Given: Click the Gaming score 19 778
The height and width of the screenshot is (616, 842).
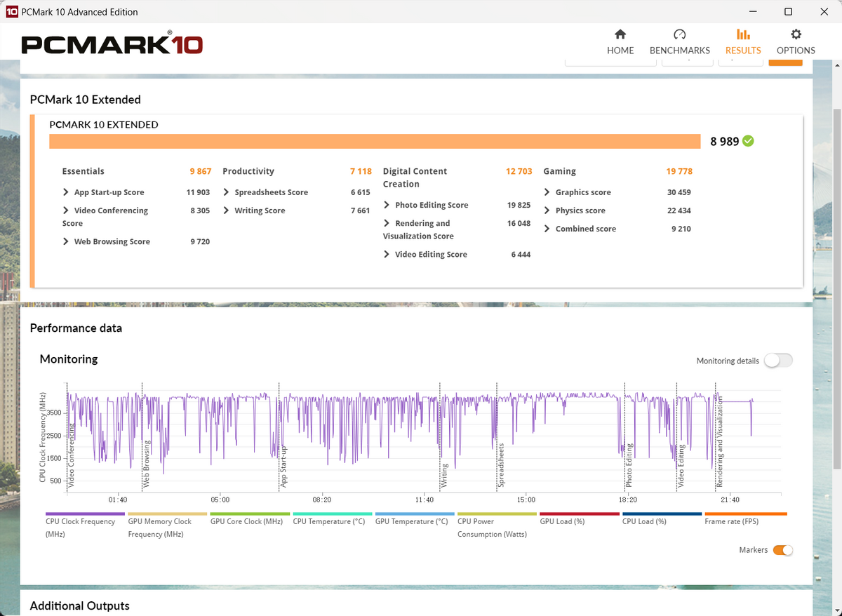Looking at the screenshot, I should click(x=679, y=171).
